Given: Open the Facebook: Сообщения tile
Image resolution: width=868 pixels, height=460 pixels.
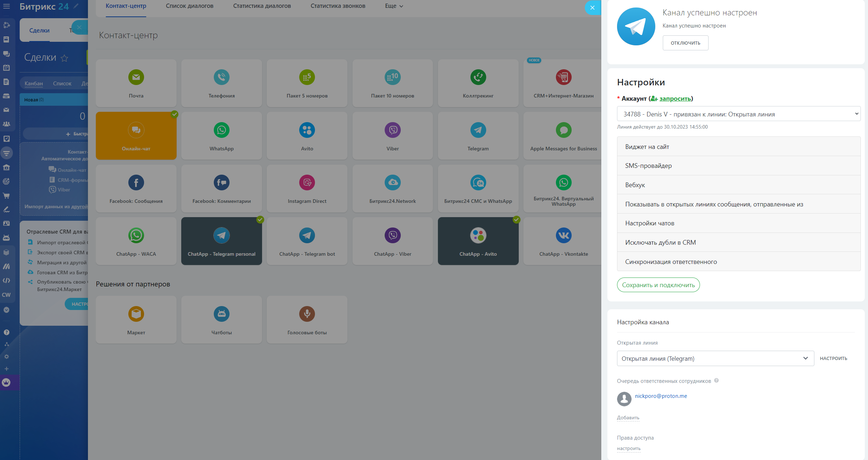Looking at the screenshot, I should point(136,189).
